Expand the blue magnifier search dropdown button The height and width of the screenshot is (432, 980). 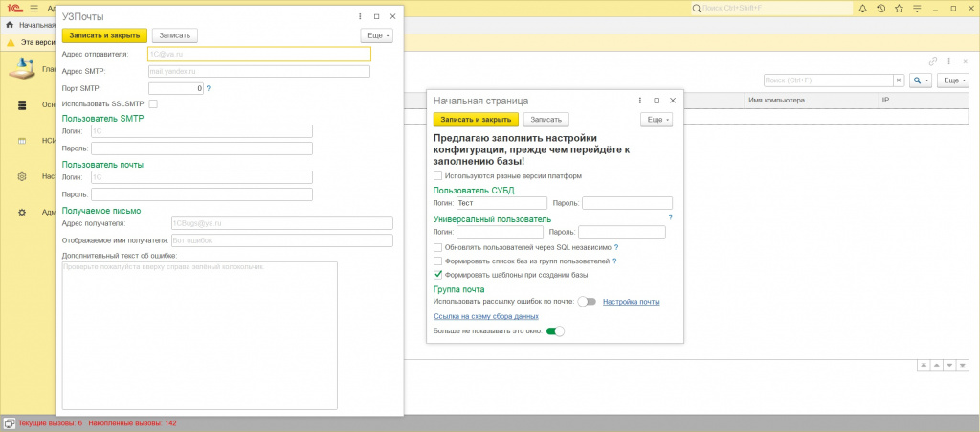click(920, 80)
